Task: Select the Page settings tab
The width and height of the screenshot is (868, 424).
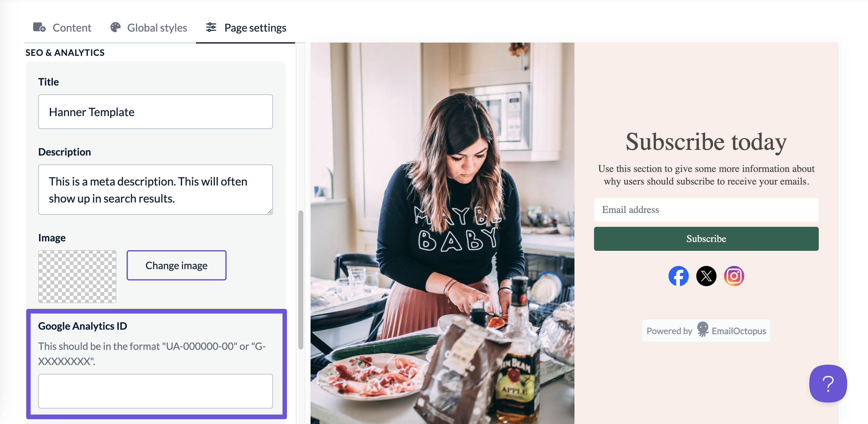Action: coord(246,28)
